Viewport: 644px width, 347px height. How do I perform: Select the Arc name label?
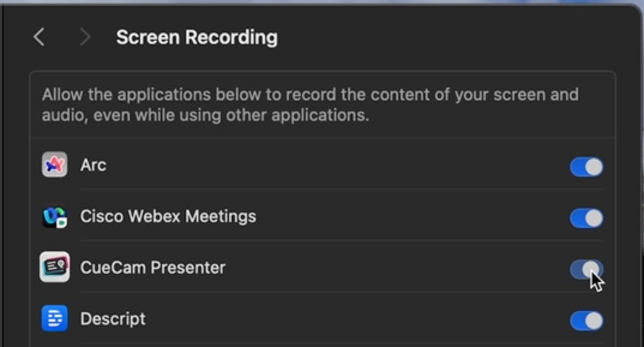[93, 165]
